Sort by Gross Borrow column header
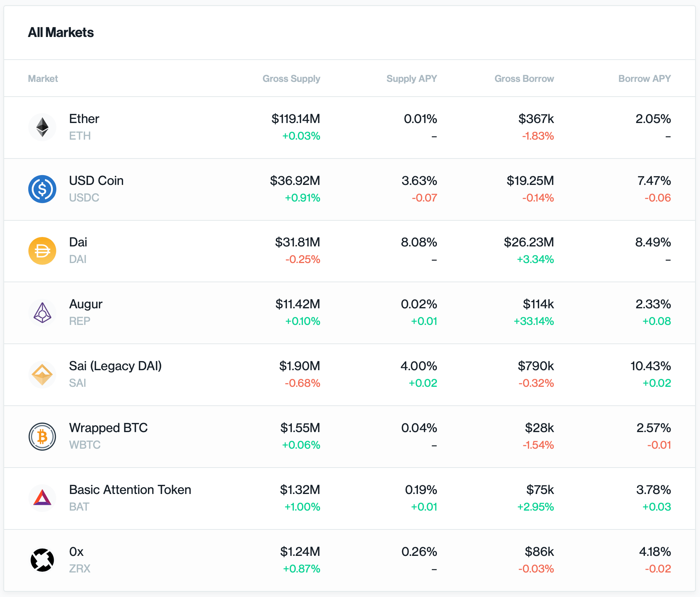Image resolution: width=700 pixels, height=597 pixels. (x=524, y=78)
